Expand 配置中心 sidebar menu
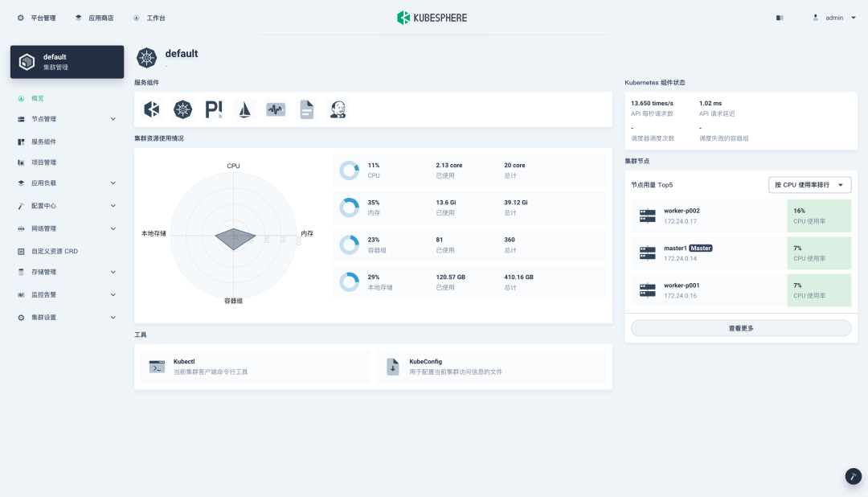Image resolution: width=868 pixels, height=497 pixels. pos(113,206)
